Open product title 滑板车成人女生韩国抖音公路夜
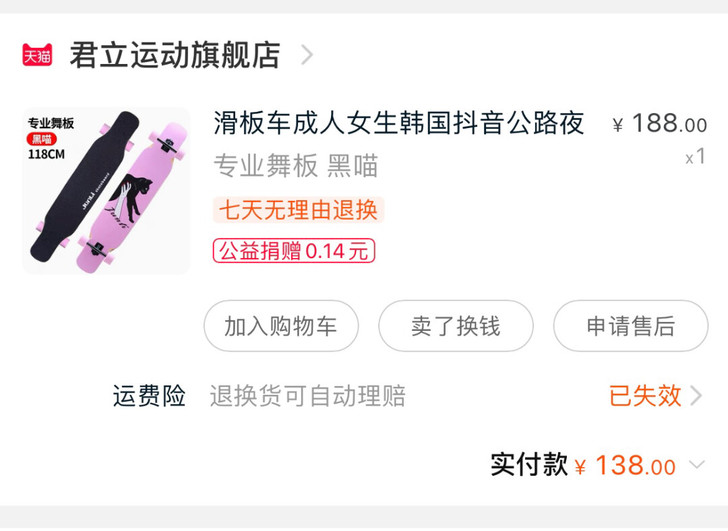The width and height of the screenshot is (728, 531). tap(398, 123)
